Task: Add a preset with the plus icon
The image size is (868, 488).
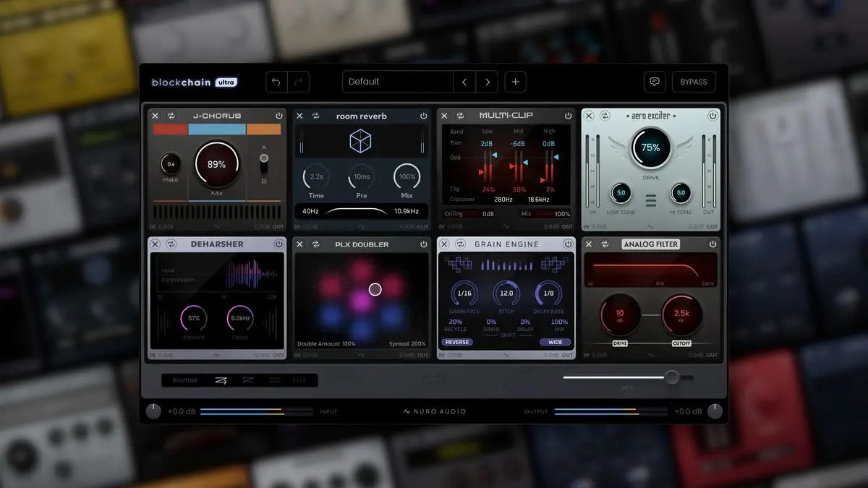Action: point(515,82)
